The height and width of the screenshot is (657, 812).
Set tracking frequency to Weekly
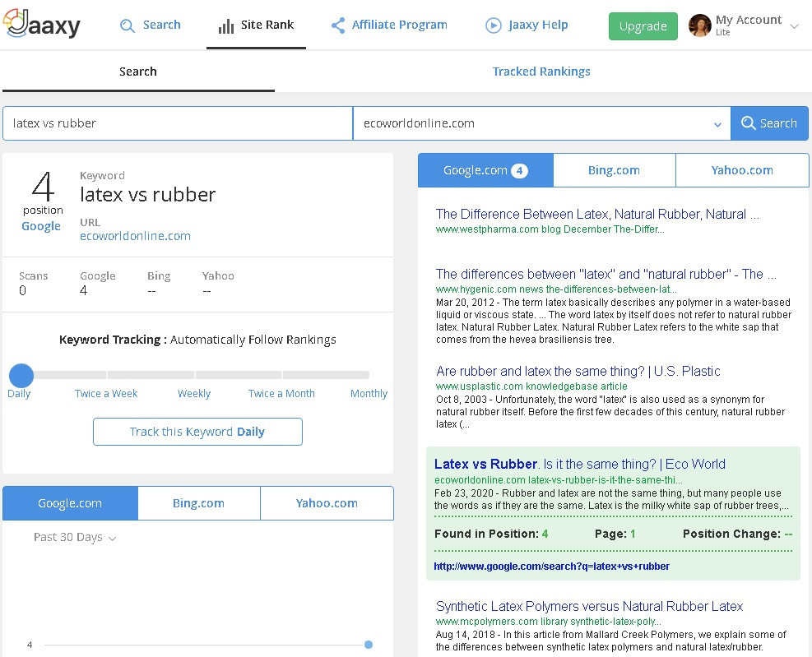[x=194, y=394]
